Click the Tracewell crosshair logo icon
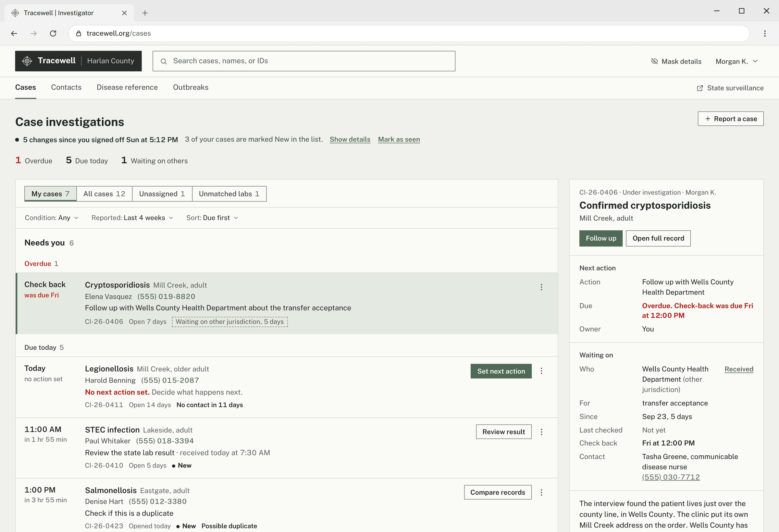779x532 pixels. point(27,61)
